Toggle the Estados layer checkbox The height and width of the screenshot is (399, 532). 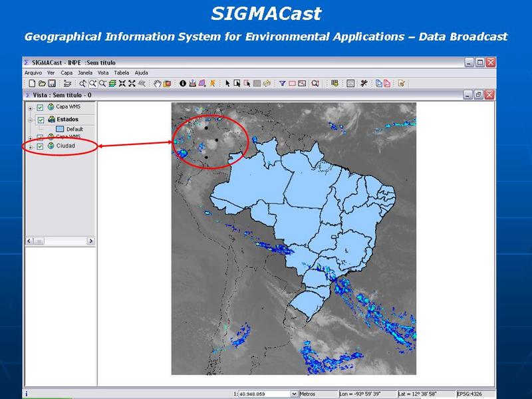coord(41,120)
